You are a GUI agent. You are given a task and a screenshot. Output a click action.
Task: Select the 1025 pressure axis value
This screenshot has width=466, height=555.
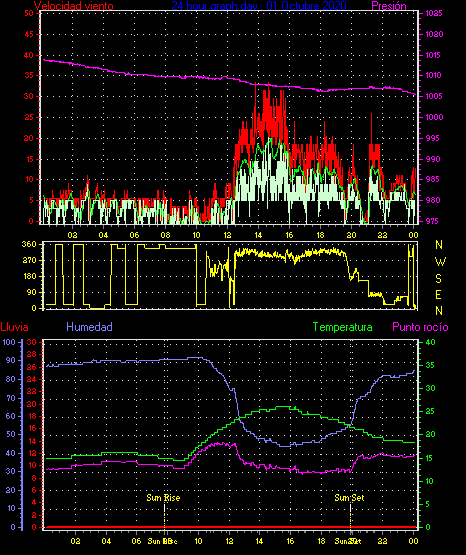tap(434, 13)
